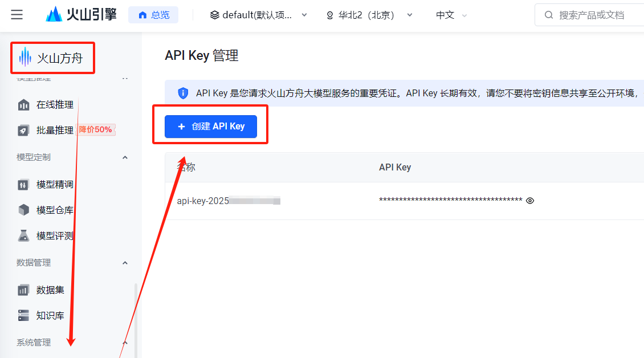
Task: Click the 数据管理 section label
Action: (33, 263)
